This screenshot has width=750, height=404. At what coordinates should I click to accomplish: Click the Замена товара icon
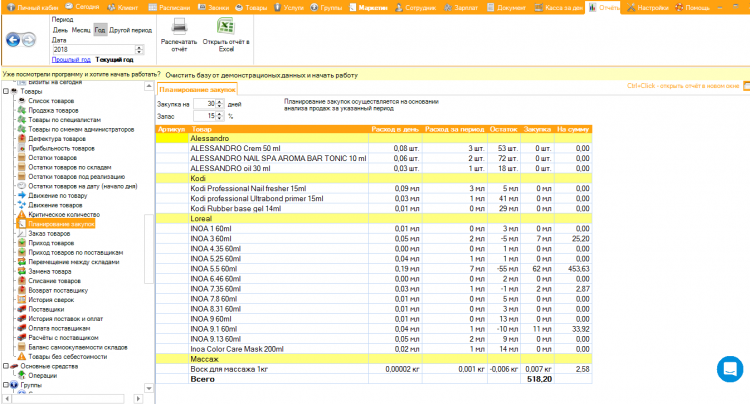click(x=22, y=271)
